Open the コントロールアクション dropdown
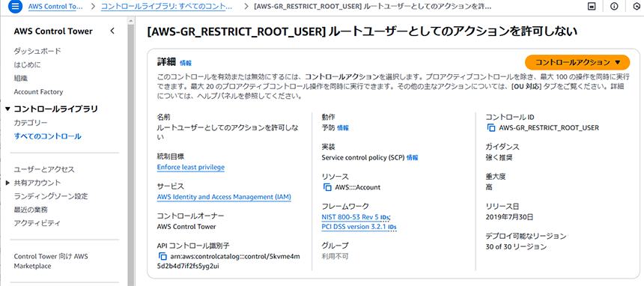The width and height of the screenshot is (644, 286). [x=577, y=62]
